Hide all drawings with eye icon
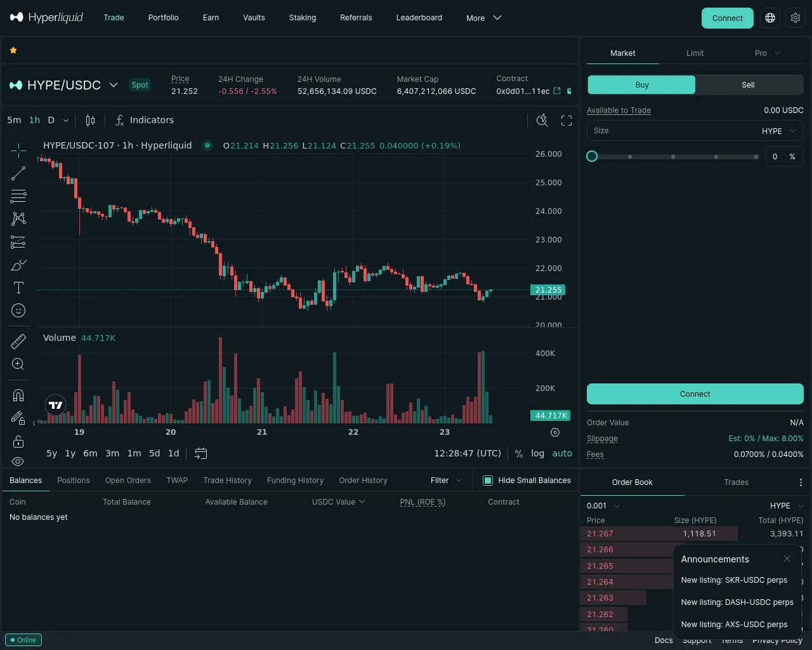 [x=18, y=461]
